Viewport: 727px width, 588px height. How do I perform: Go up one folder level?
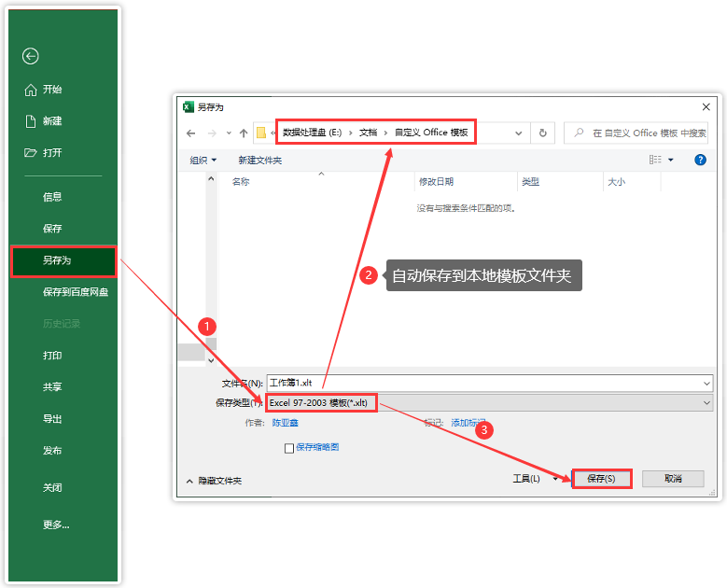(x=244, y=133)
